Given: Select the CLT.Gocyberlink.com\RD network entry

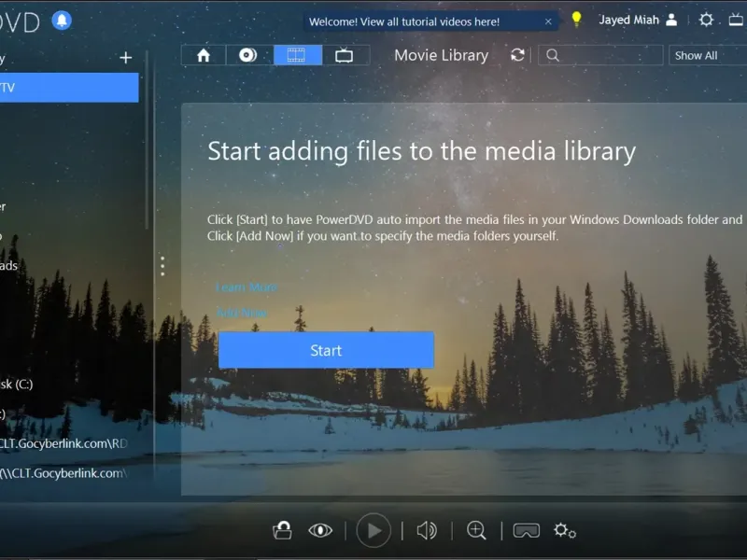Looking at the screenshot, I should [63, 443].
